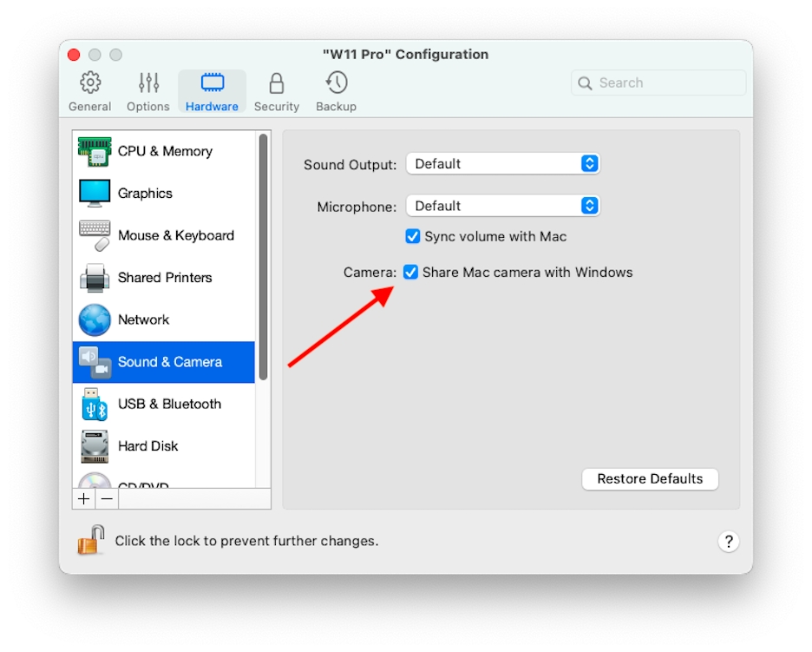This screenshot has width=812, height=652.
Task: Select the Shared Printers icon
Action: 95,278
